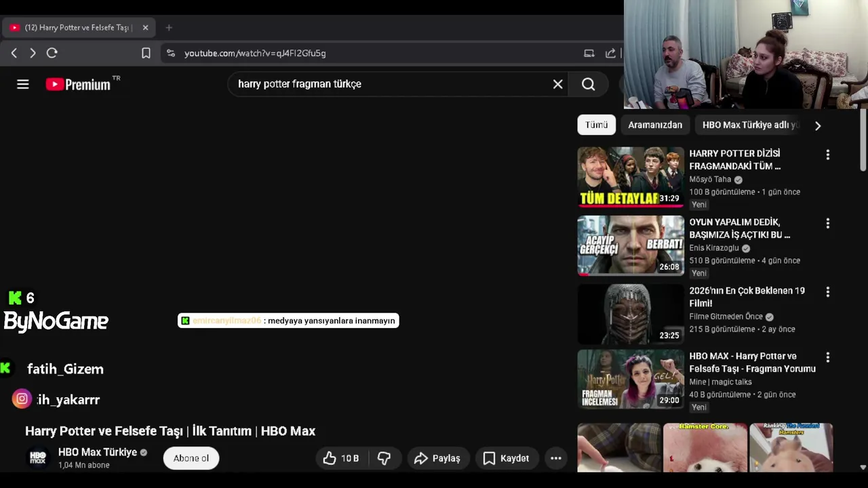Viewport: 868px width, 488px height.
Task: Open HBO MAX Felsefe Taşı Fragman Yorumu title
Action: pos(753,363)
